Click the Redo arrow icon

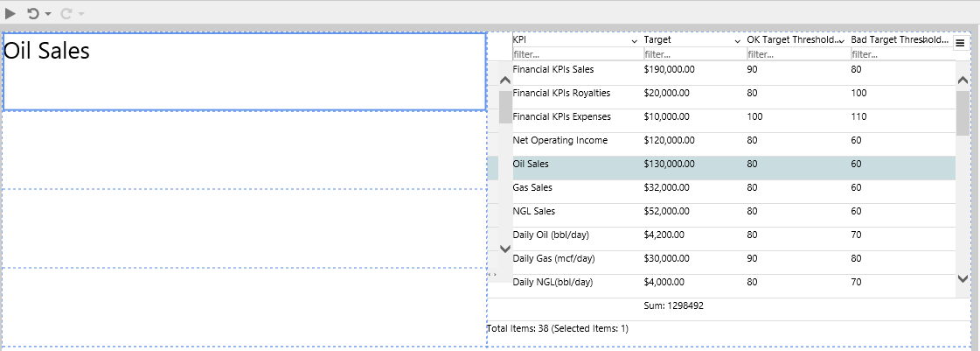(x=66, y=13)
